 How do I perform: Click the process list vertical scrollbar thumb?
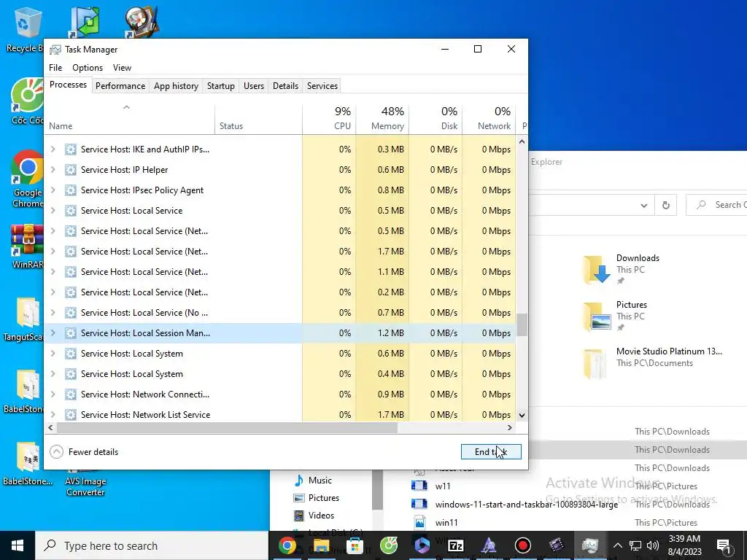(522, 324)
